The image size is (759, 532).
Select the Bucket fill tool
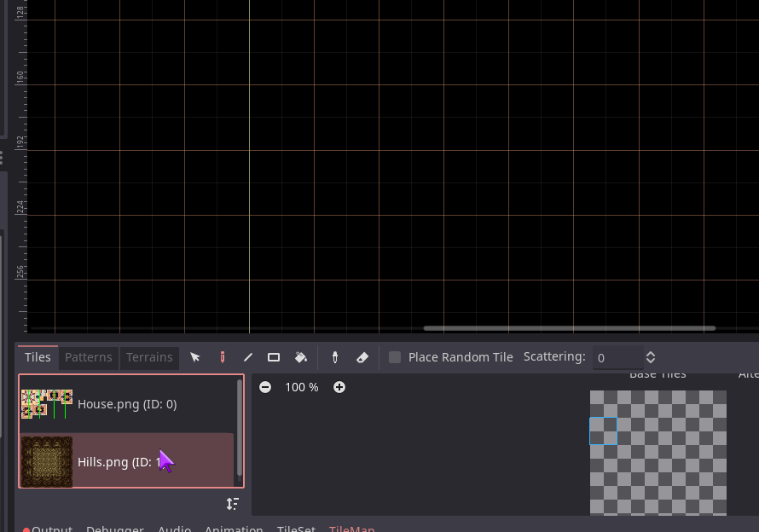(x=301, y=357)
